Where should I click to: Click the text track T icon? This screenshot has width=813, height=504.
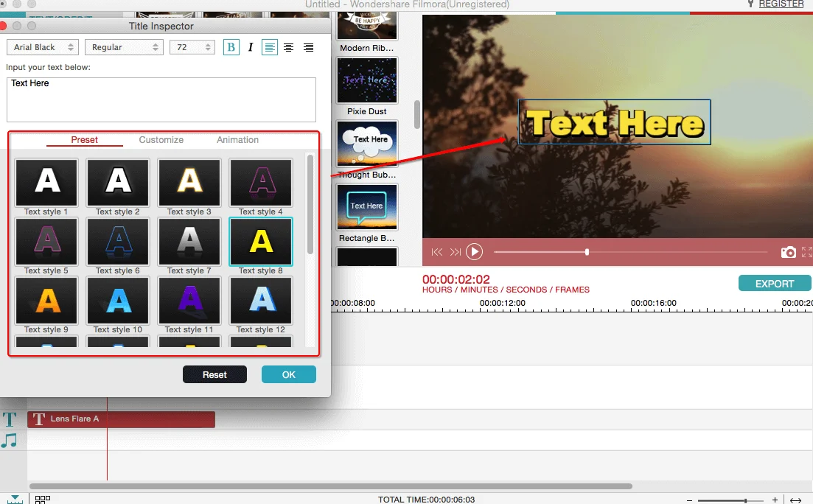(x=10, y=419)
